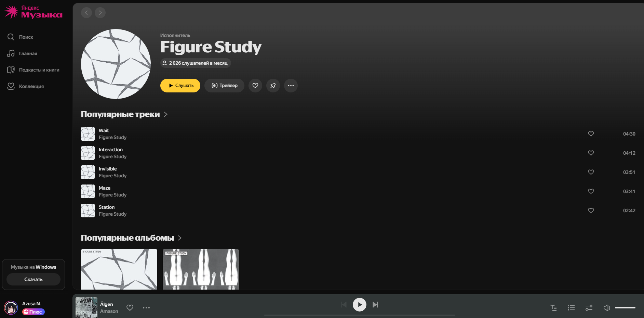Image resolution: width=644 pixels, height=318 pixels.
Task: Expand the Популярные альбомы section chevron
Action: point(180,238)
